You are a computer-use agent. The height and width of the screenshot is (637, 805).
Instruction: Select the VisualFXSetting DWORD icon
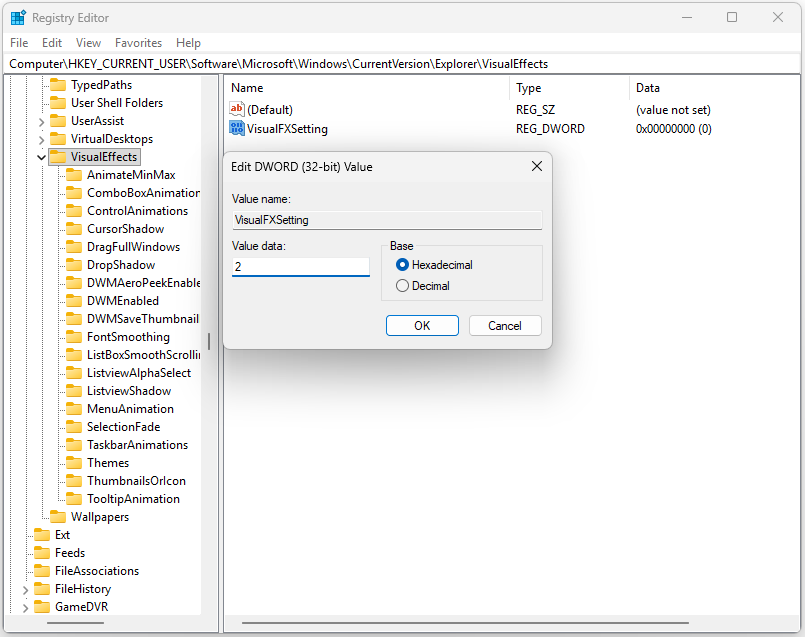[x=237, y=128]
